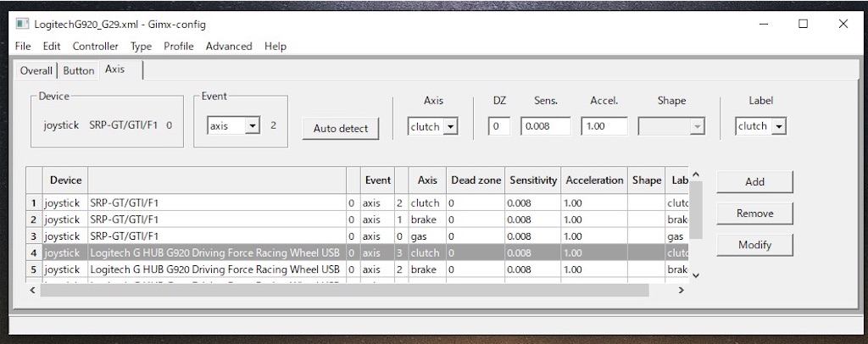The height and width of the screenshot is (344, 868).
Task: Click the vertical scrollbar thumb of table
Action: tap(697, 210)
